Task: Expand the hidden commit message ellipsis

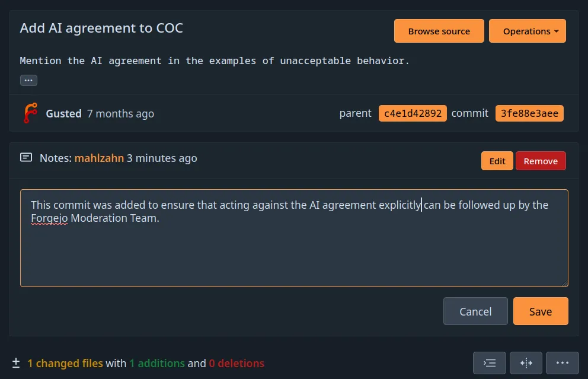Action: pos(28,79)
